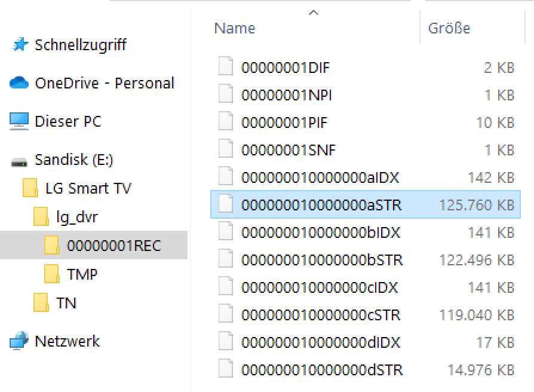Select the TMP folder icon
Viewport: 534px width, 392px height.
(52, 274)
